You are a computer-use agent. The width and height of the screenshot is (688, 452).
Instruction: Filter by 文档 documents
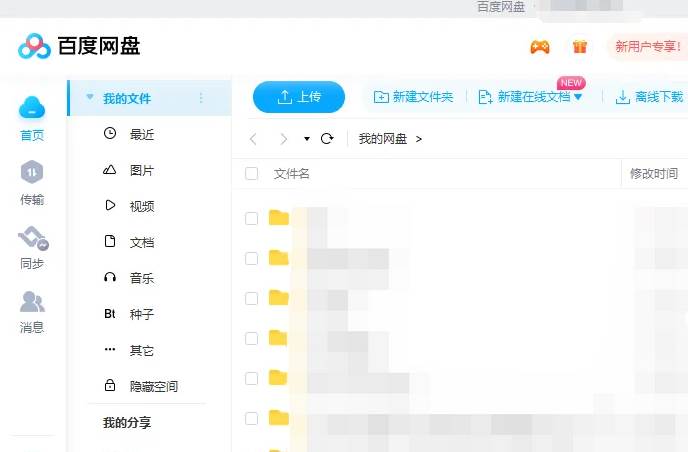142,242
